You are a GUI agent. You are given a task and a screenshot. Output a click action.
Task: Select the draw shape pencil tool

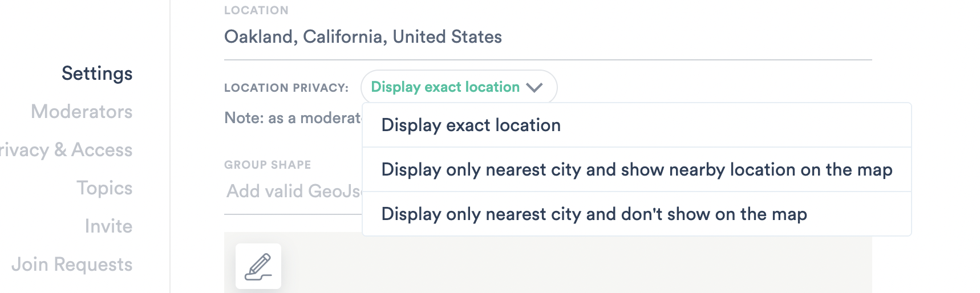coord(258,266)
